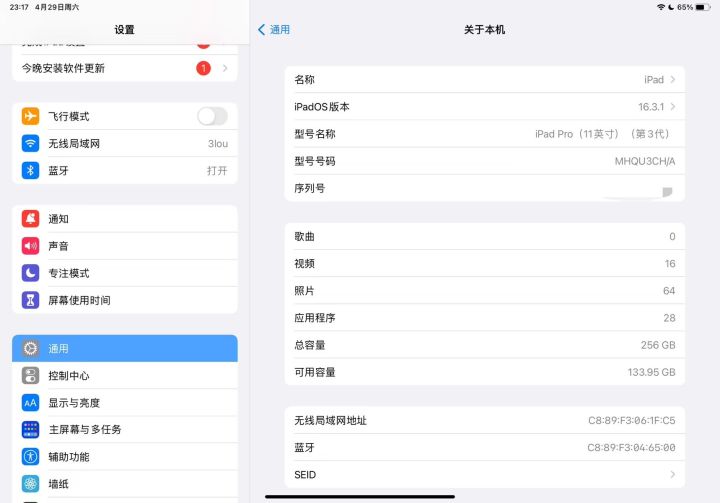This screenshot has width=720, height=503.
Task: Open the 名称 row chevron next to iPad
Action: click(x=673, y=79)
